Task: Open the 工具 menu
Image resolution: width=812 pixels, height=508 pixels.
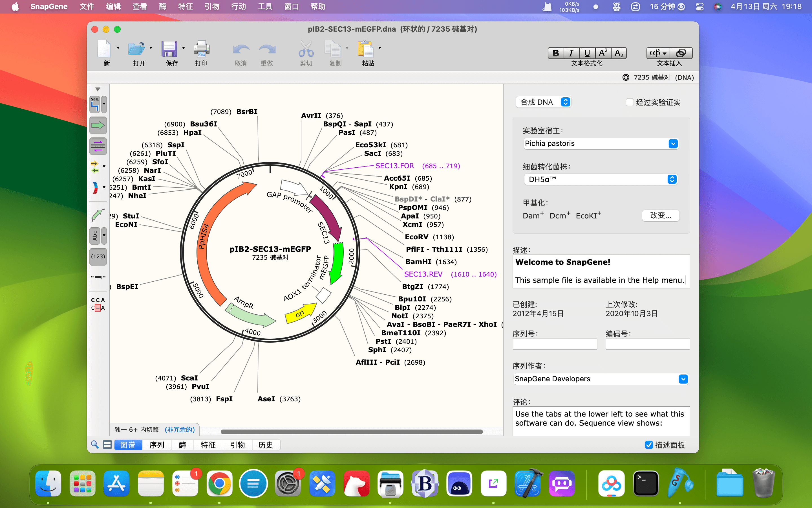Action: click(265, 6)
